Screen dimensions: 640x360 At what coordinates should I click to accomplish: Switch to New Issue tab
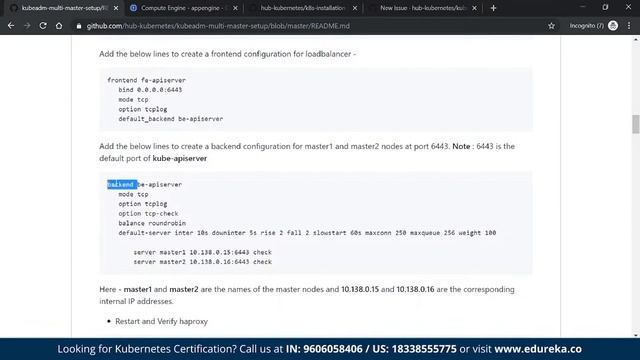(422, 8)
